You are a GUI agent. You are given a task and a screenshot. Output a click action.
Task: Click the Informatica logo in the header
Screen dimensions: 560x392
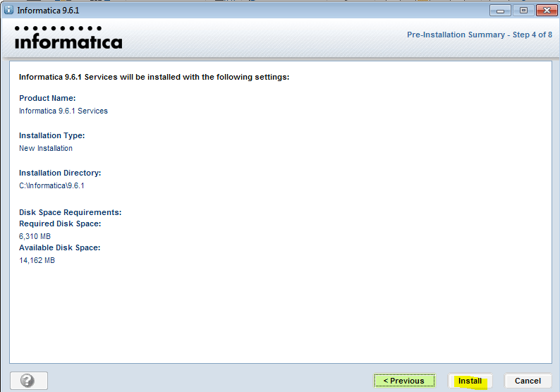point(68,37)
